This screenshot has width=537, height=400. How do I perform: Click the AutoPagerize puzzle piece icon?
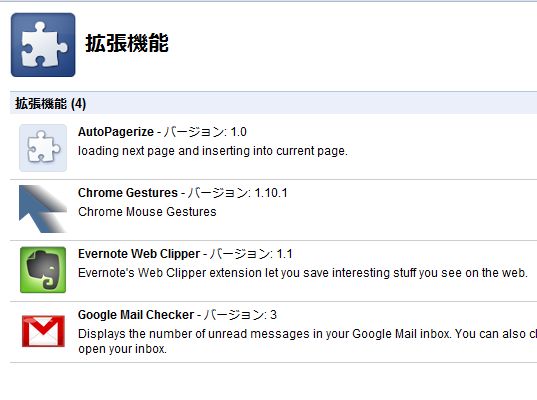[43, 148]
